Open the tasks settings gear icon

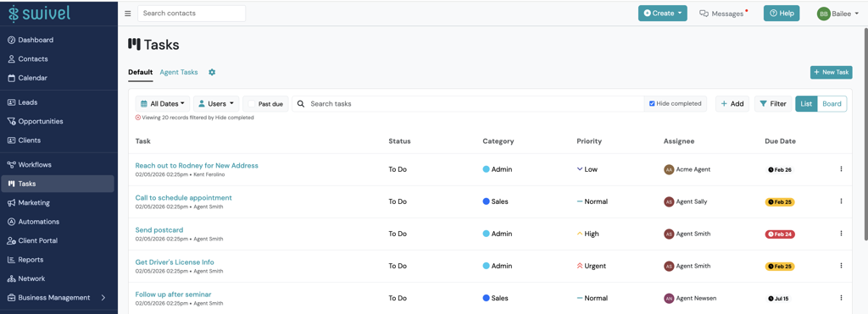(212, 73)
